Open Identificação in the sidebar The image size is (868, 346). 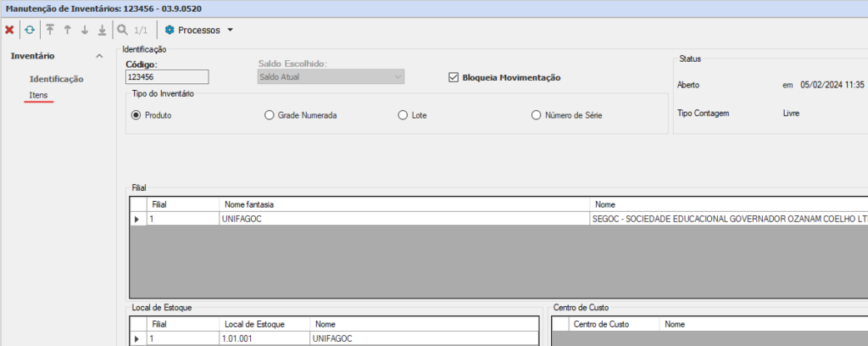[57, 79]
